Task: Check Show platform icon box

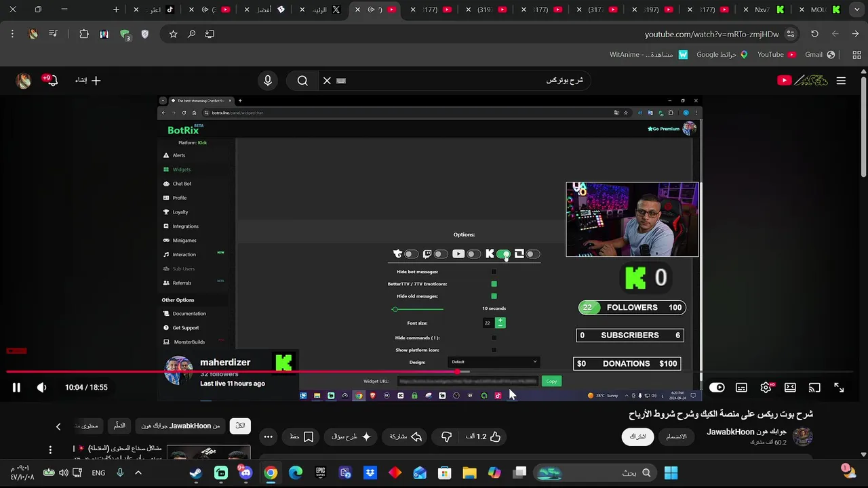Action: click(494, 350)
